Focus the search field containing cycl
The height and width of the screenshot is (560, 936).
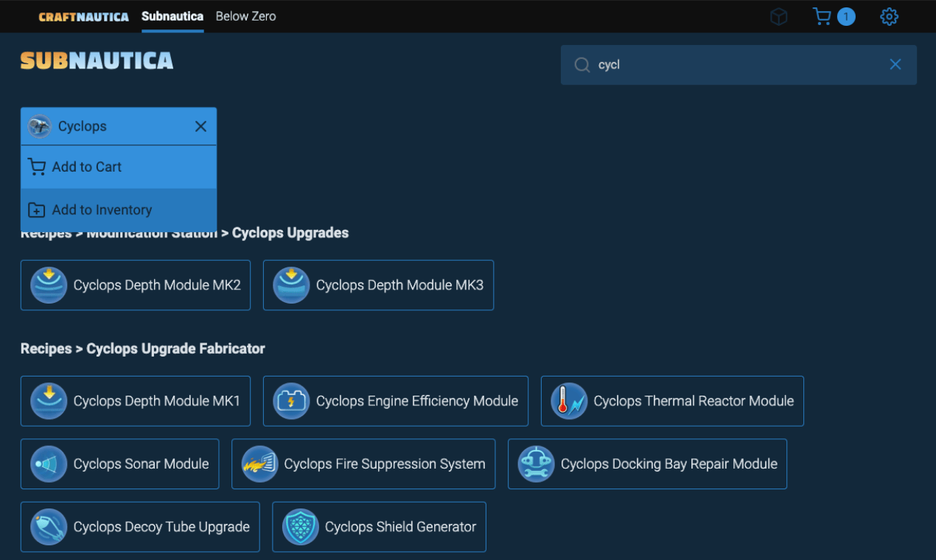click(x=738, y=65)
